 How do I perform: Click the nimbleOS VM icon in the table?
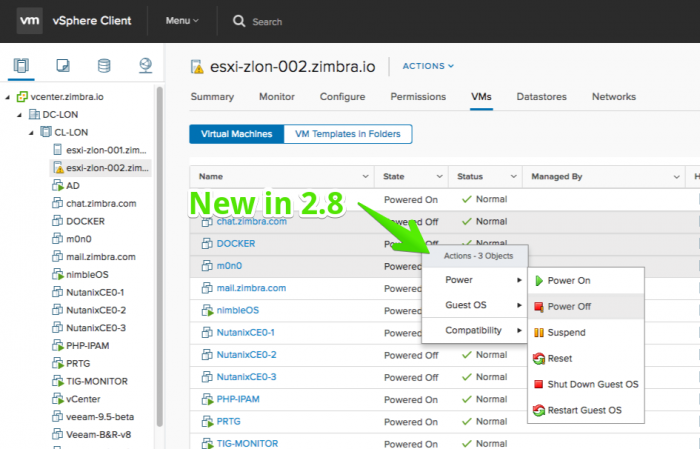[207, 310]
